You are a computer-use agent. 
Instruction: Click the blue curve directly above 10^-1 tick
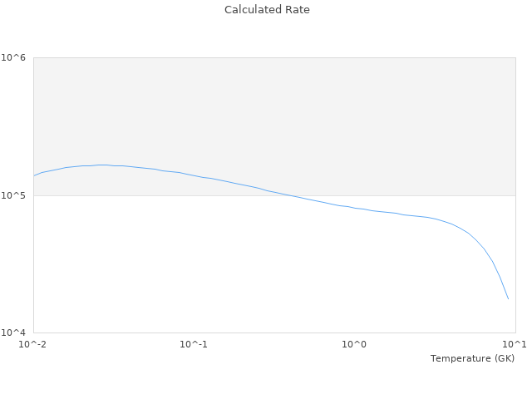[x=194, y=176]
